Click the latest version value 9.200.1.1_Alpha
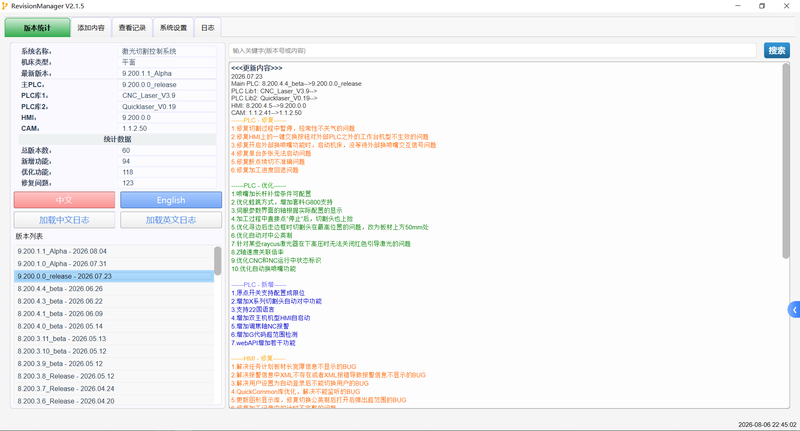Image resolution: width=800 pixels, height=431 pixels. pyautogui.click(x=167, y=73)
